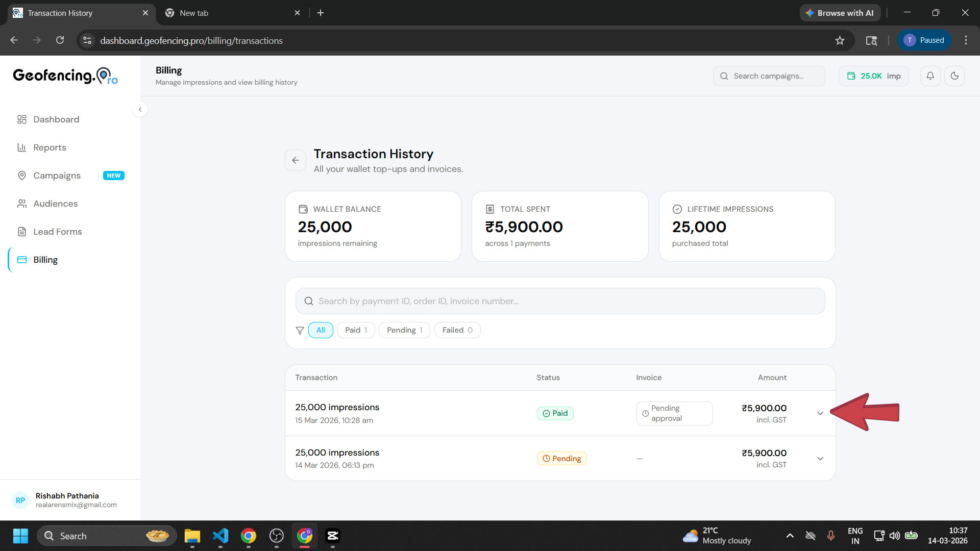The width and height of the screenshot is (980, 551).
Task: Open the Dashboard section icon
Action: (21, 119)
